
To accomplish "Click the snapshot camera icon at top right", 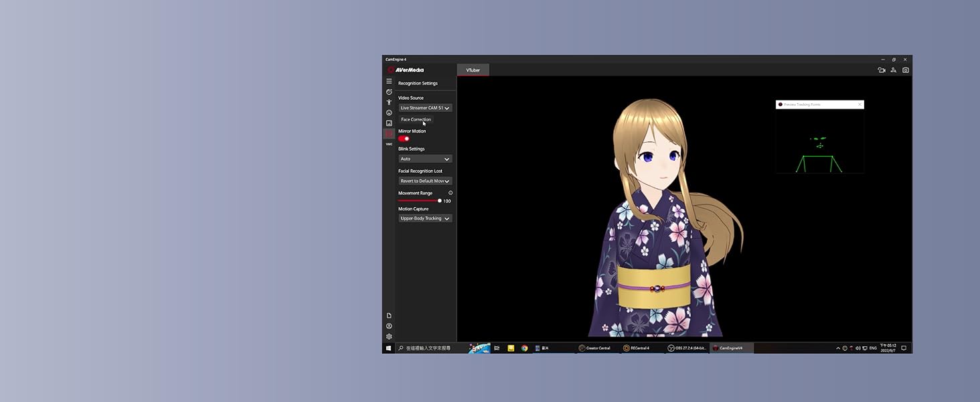I will pos(906,70).
